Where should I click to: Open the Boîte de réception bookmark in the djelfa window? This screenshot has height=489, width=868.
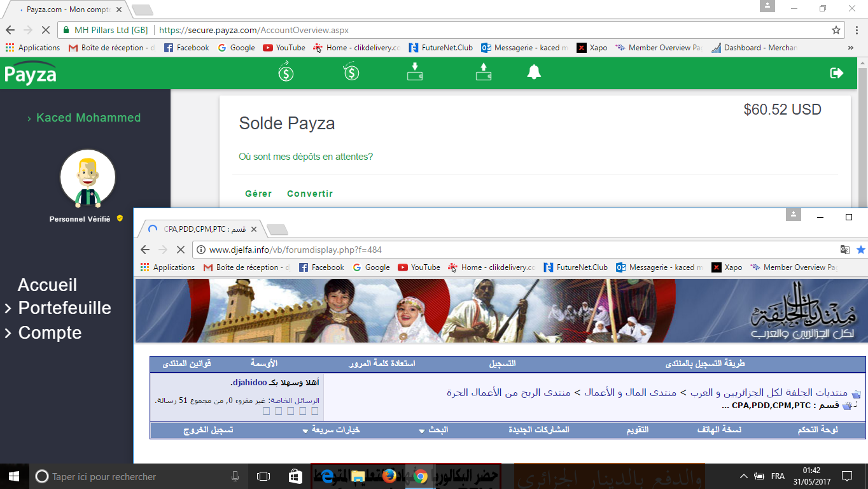tap(246, 267)
